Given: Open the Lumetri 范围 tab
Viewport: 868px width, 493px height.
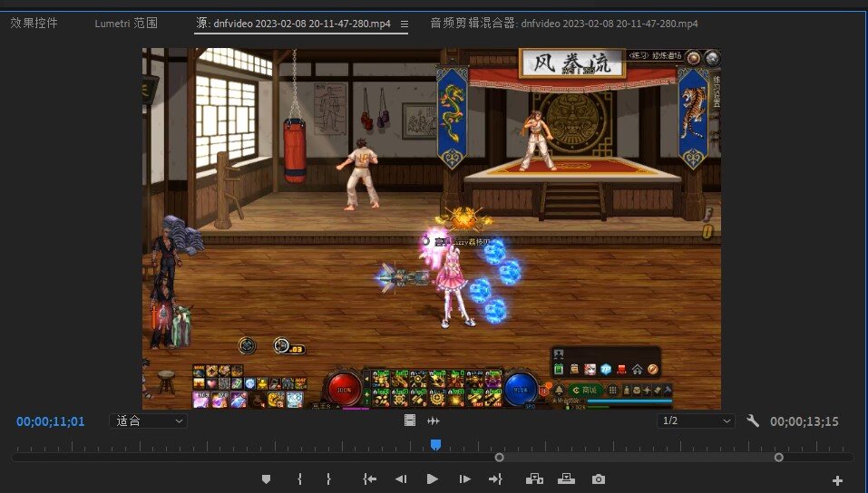Looking at the screenshot, I should [x=126, y=24].
